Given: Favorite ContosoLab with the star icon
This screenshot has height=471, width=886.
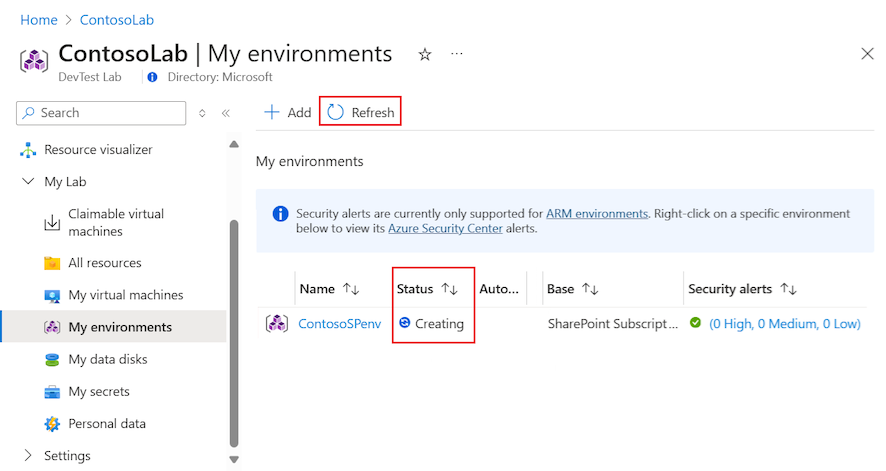Looking at the screenshot, I should [425, 54].
